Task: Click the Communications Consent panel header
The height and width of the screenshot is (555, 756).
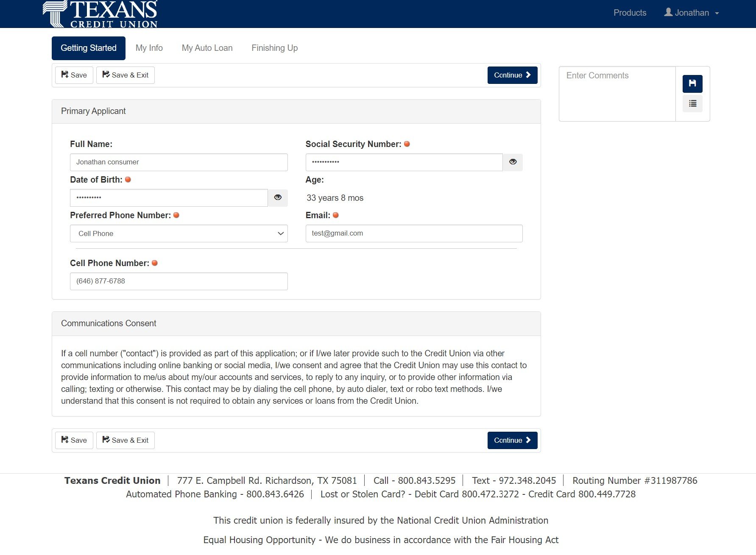Action: 296,324
